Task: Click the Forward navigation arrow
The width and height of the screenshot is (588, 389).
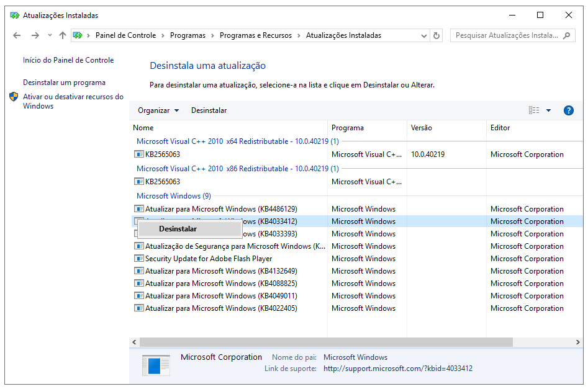Action: tap(35, 35)
